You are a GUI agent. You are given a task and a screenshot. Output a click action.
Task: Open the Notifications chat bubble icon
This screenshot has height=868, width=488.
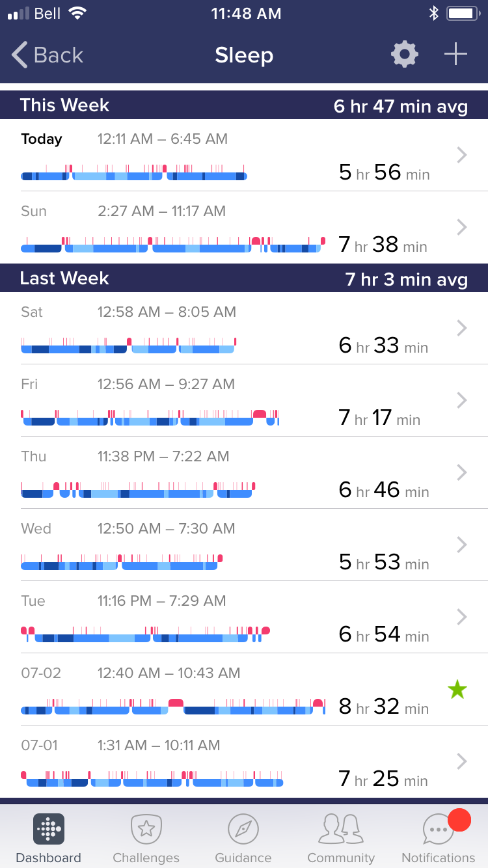437,830
